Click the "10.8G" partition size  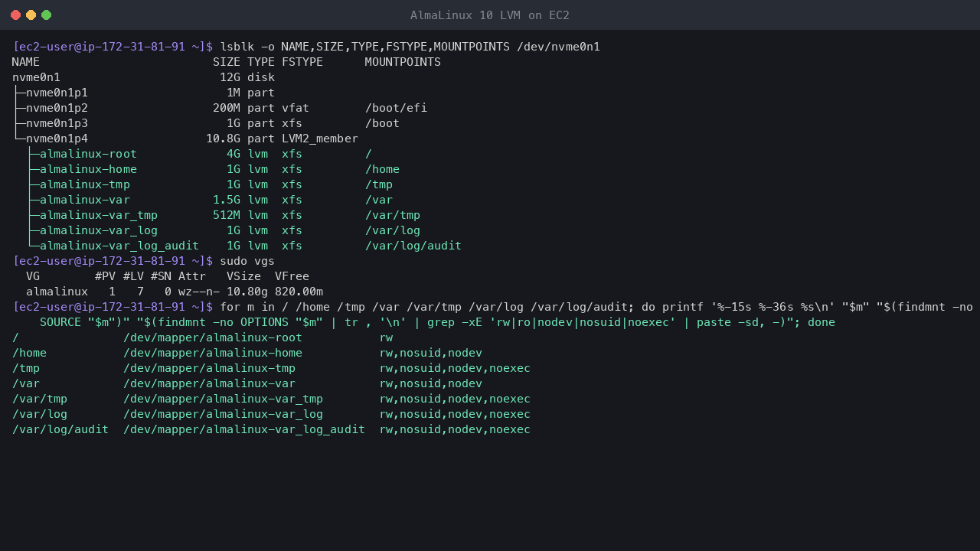(223, 139)
